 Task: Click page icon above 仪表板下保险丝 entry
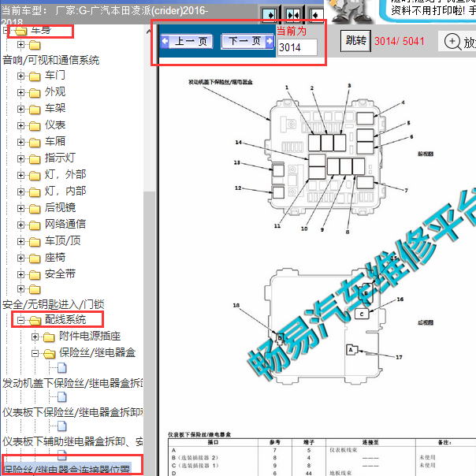coord(62,397)
